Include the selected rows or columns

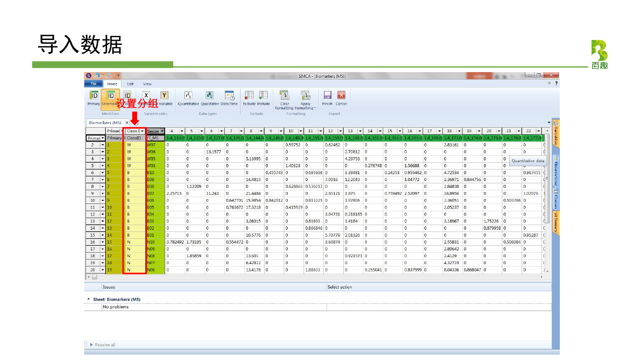click(x=264, y=98)
